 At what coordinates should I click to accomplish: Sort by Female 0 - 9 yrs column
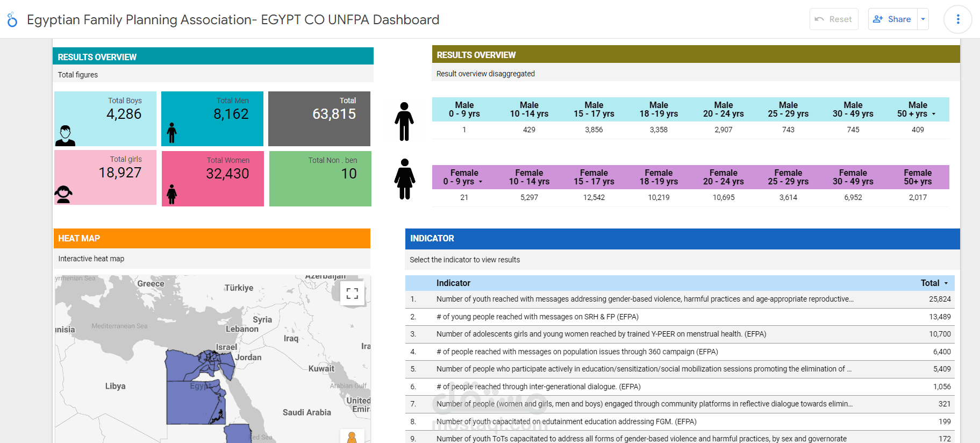click(464, 177)
